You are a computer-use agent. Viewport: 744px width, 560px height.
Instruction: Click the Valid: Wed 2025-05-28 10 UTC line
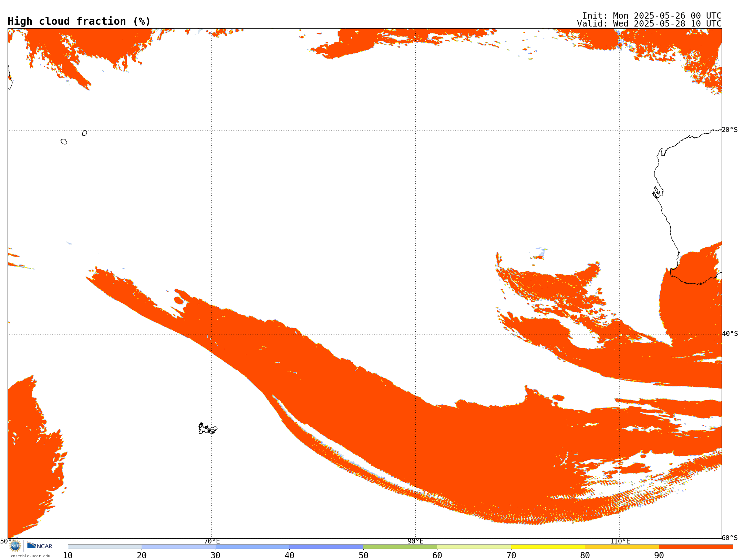pos(649,24)
